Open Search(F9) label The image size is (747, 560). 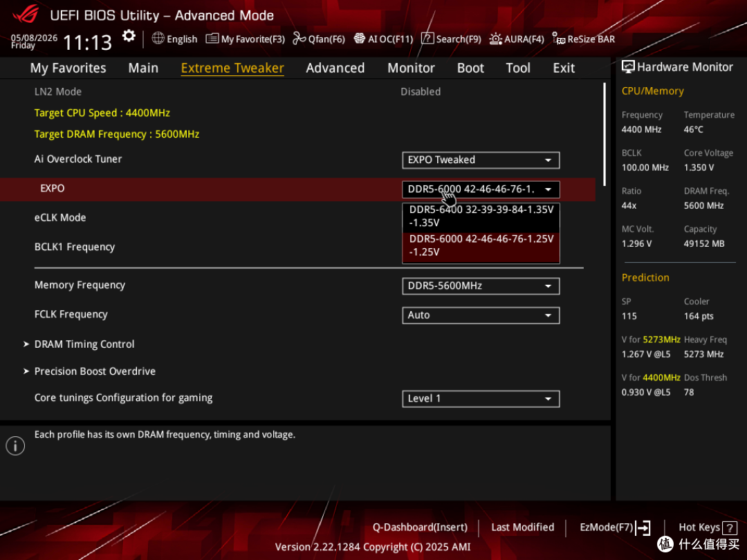point(459,39)
